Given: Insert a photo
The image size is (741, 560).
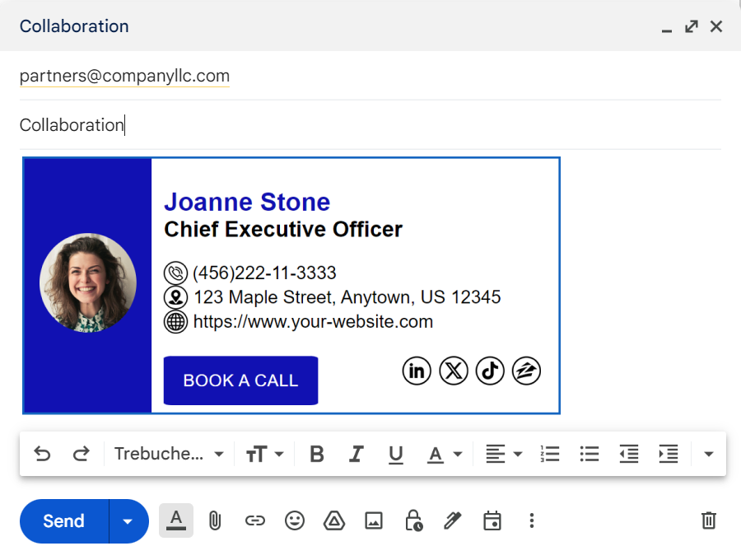Looking at the screenshot, I should [x=374, y=520].
